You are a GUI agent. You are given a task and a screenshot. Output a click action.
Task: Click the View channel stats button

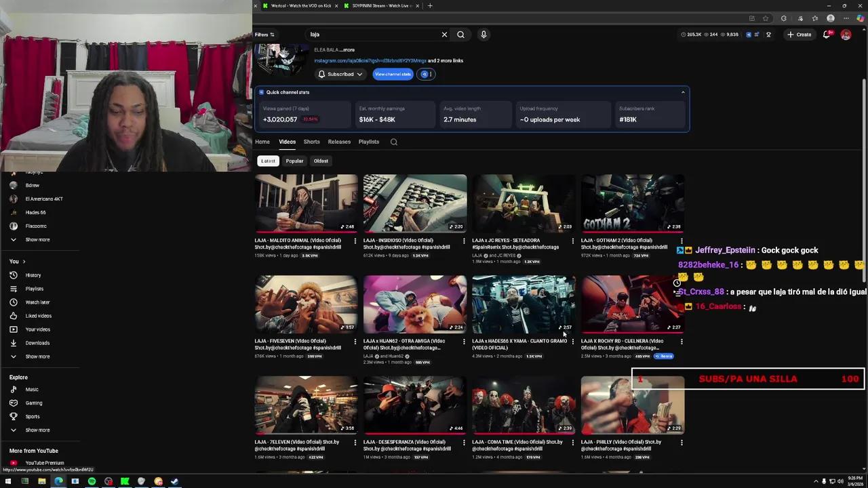coord(393,74)
